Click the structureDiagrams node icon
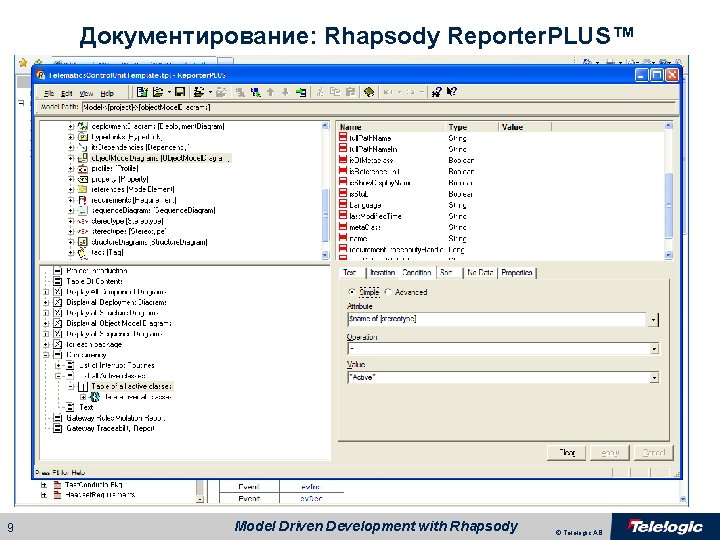Screen dimensions: 720x540 pos(83,242)
